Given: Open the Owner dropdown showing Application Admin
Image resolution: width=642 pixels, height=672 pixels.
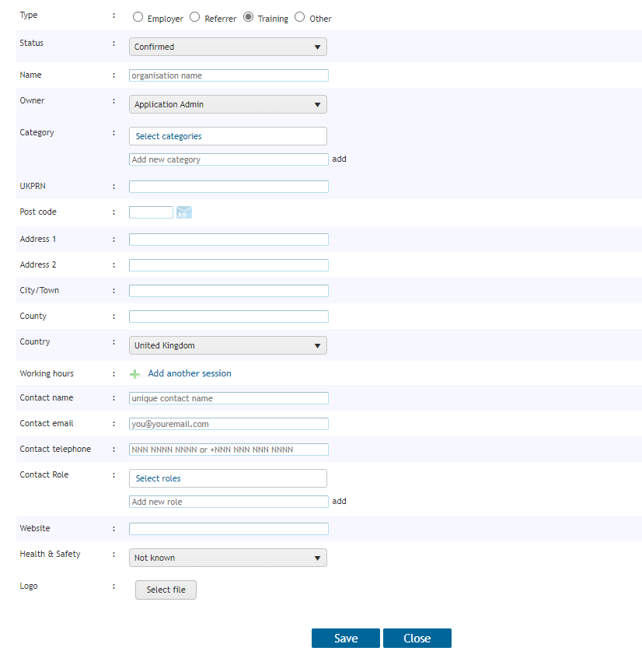Looking at the screenshot, I should click(228, 104).
